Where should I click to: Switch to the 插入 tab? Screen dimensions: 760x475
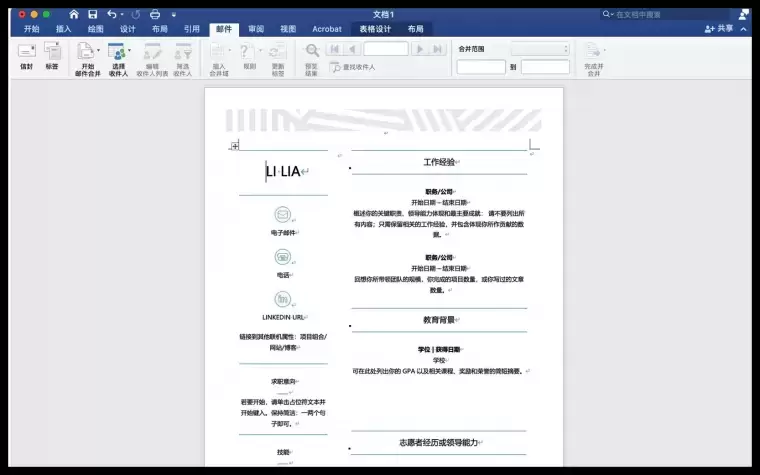point(63,29)
